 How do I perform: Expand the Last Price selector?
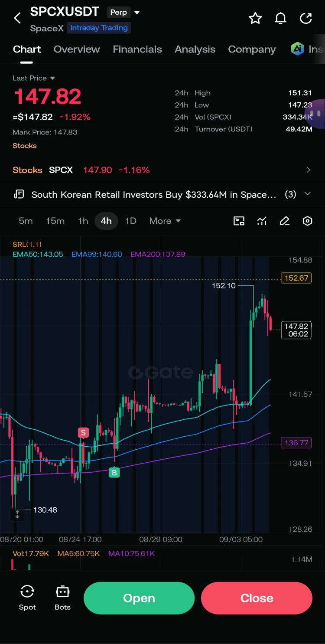coord(34,78)
